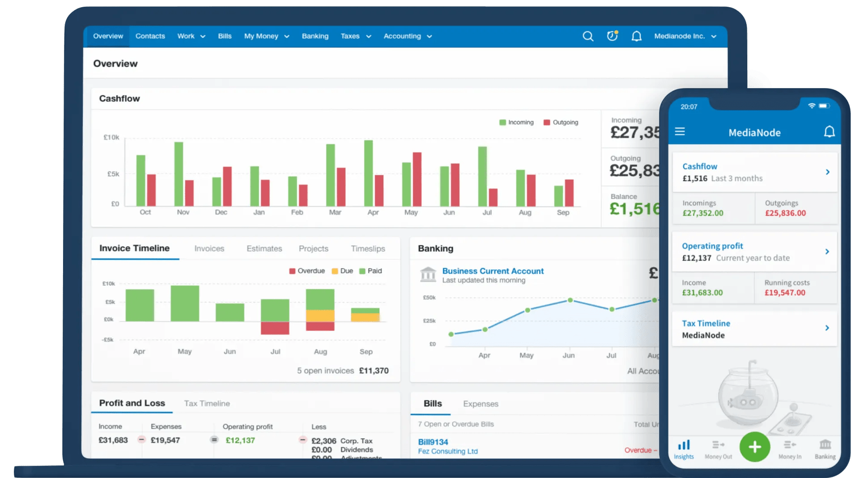Viewport: 868px width, 478px height.
Task: Open the mobile app's hamburger menu
Action: [x=680, y=132]
